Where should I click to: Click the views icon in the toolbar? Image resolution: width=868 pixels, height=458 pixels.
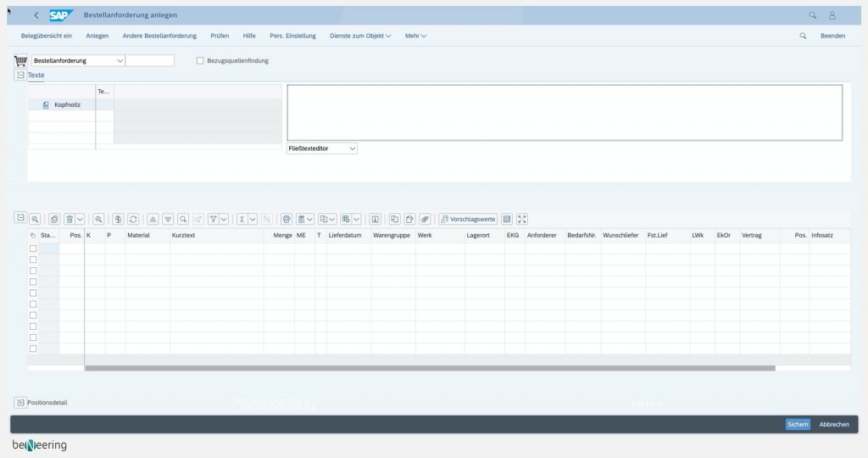pos(301,220)
